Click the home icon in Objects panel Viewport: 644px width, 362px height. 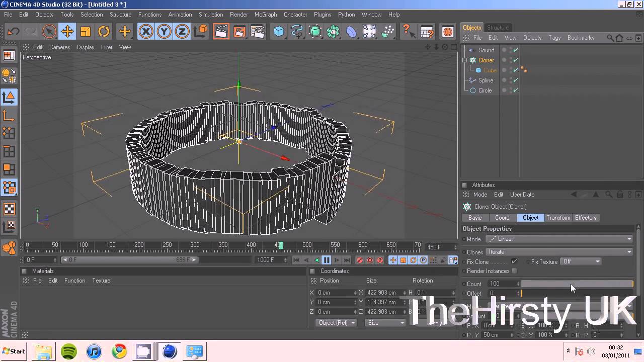[x=619, y=38]
